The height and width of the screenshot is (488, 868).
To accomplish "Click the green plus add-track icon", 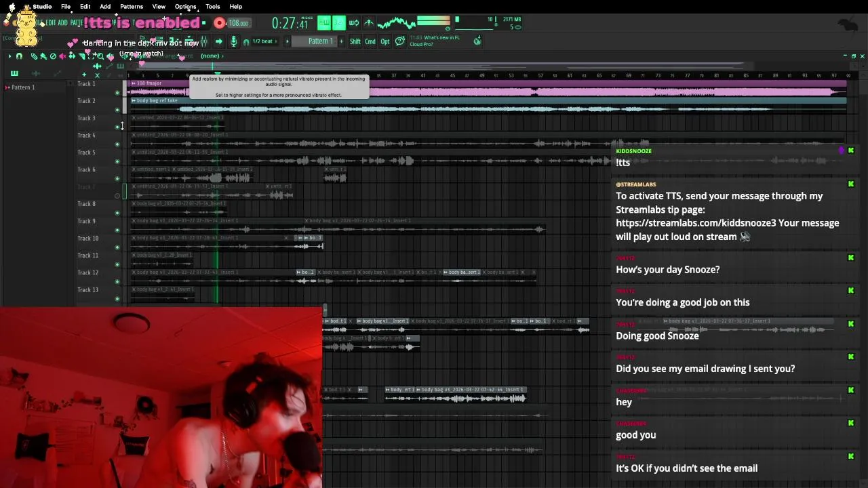I will tap(84, 74).
